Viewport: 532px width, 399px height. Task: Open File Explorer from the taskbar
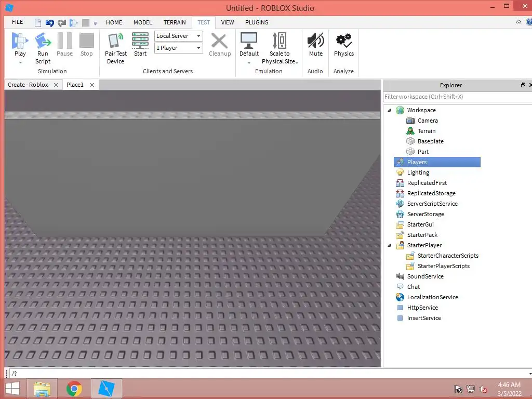43,389
